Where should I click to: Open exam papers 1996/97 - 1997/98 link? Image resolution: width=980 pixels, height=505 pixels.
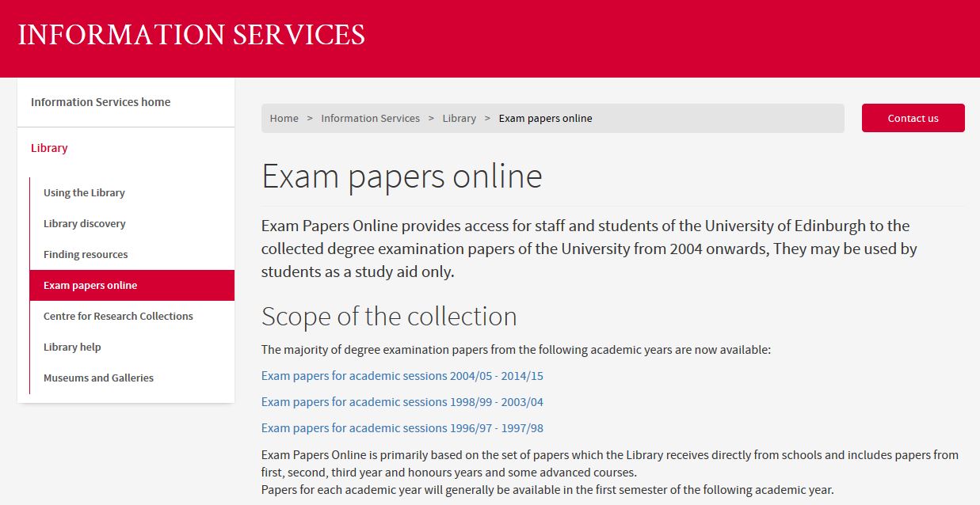point(402,428)
